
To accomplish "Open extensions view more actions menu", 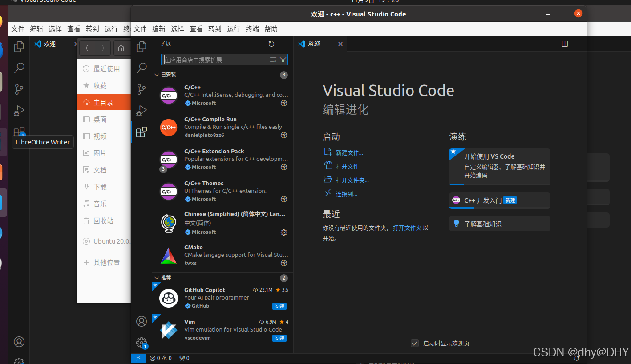I will point(283,44).
